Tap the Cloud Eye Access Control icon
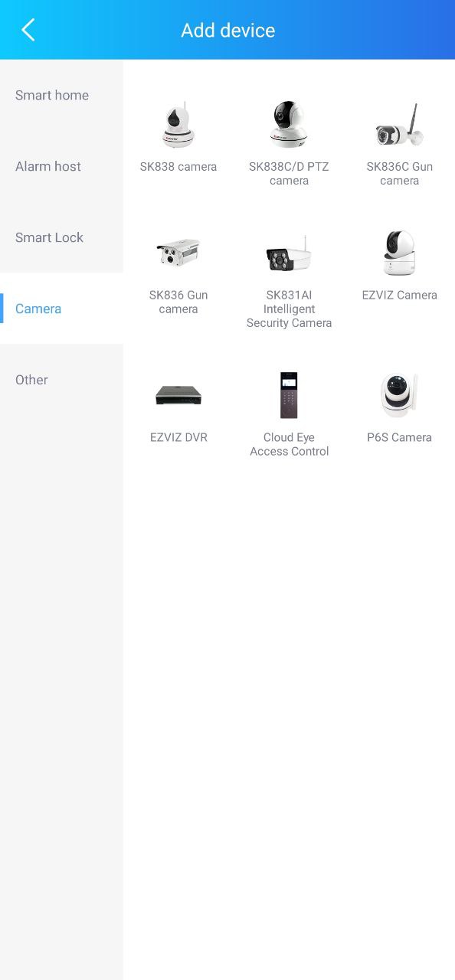Image resolution: width=455 pixels, height=980 pixels. (x=289, y=395)
